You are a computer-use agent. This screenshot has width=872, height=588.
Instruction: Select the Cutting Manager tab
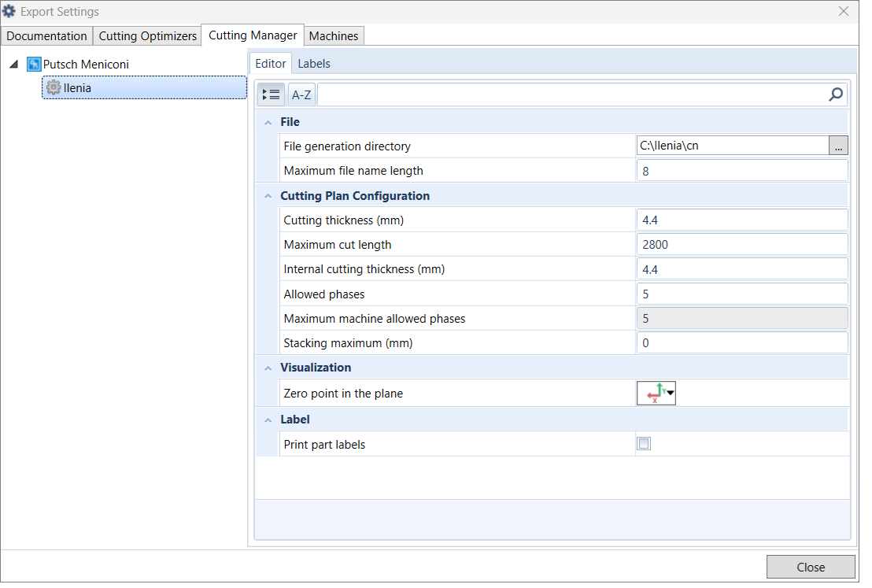click(253, 35)
